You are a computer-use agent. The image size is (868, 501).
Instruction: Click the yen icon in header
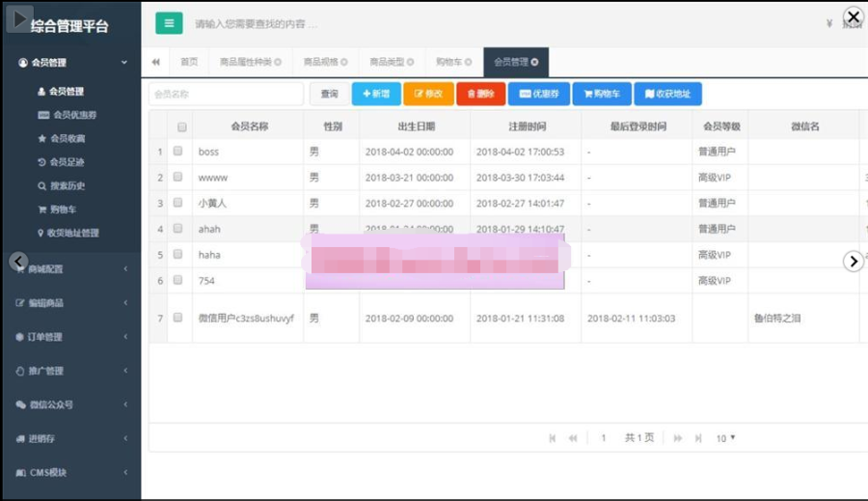pyautogui.click(x=829, y=23)
